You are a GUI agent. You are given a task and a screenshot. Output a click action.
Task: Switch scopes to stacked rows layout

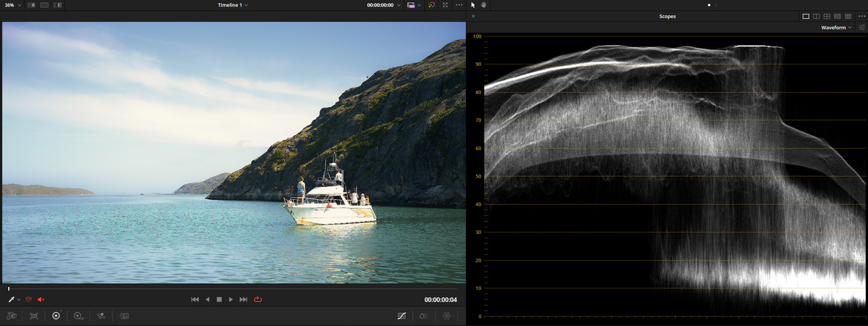[x=837, y=16]
